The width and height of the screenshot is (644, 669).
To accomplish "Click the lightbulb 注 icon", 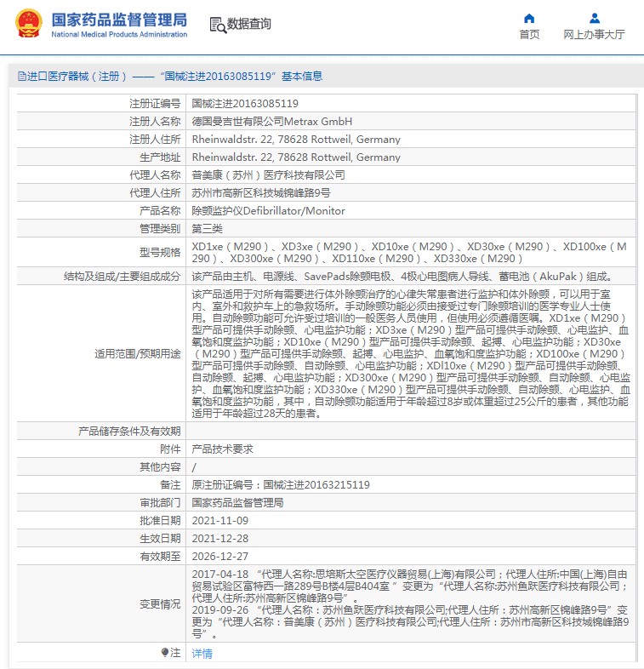I will click(x=165, y=652).
